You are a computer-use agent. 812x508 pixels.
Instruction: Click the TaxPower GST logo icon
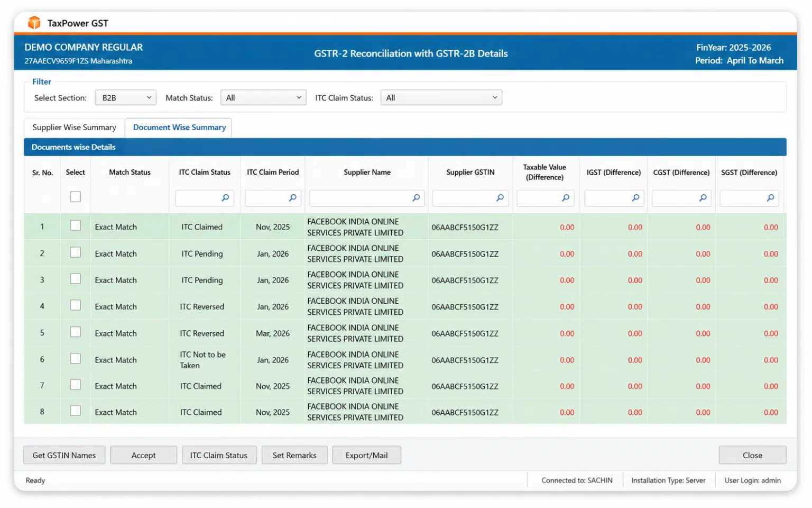point(34,23)
